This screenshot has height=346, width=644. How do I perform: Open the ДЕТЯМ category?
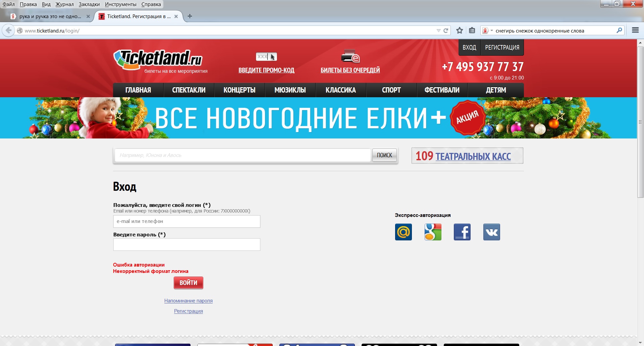[496, 90]
